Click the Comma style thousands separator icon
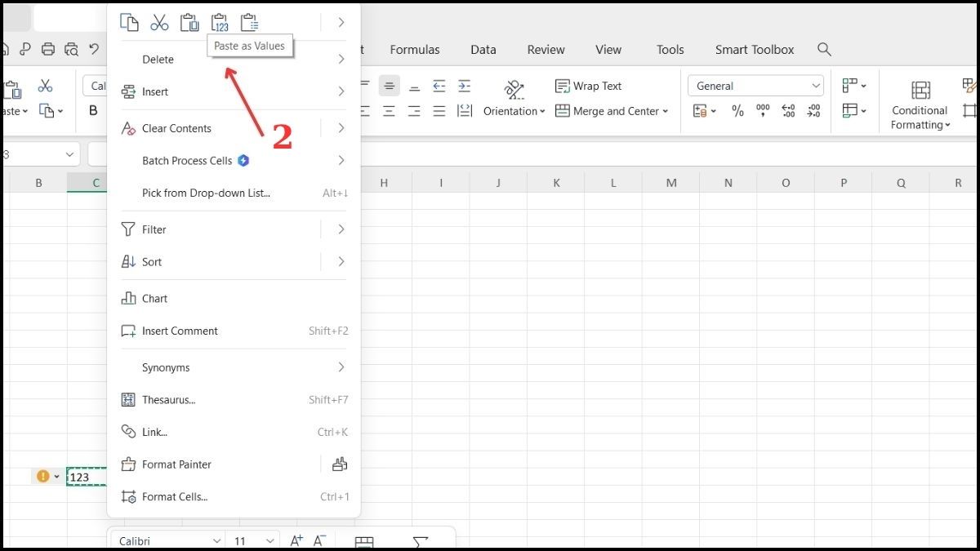This screenshot has height=551, width=980. tap(763, 111)
